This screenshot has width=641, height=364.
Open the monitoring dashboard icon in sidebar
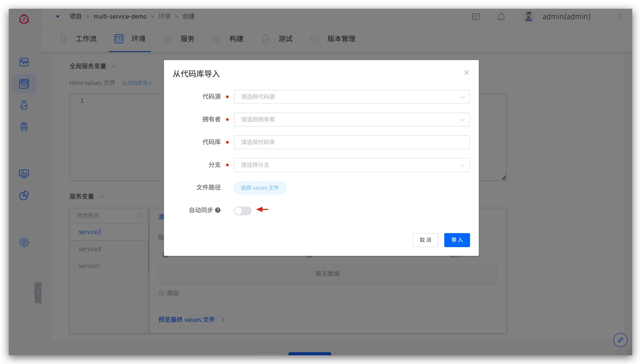coord(24,173)
